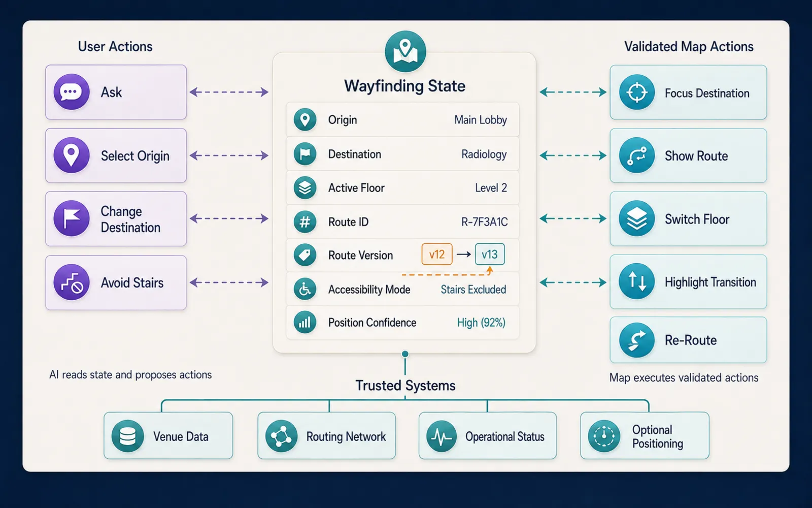The height and width of the screenshot is (508, 812).
Task: Click the Switch Floor label
Action: tap(697, 219)
